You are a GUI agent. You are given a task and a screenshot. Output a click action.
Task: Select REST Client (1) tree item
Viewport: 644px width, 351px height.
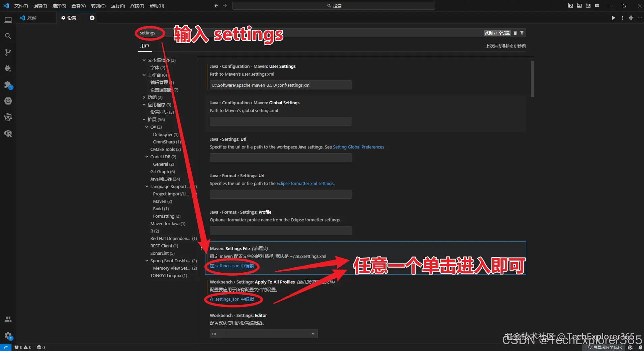point(164,246)
